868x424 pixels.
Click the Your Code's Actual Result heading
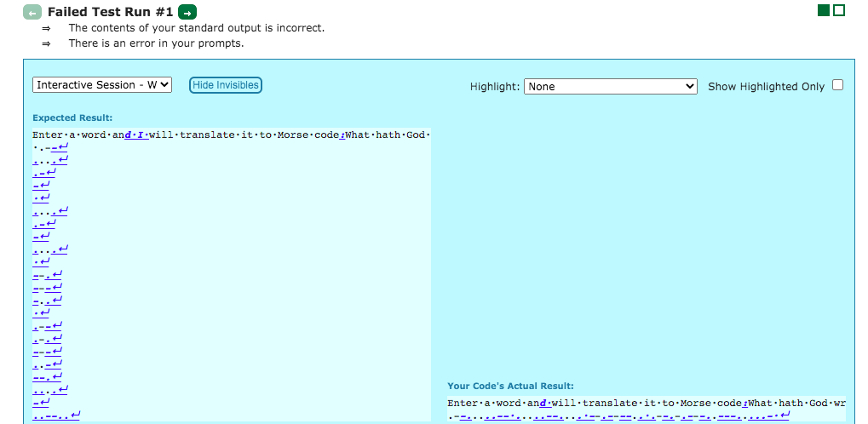coord(510,386)
